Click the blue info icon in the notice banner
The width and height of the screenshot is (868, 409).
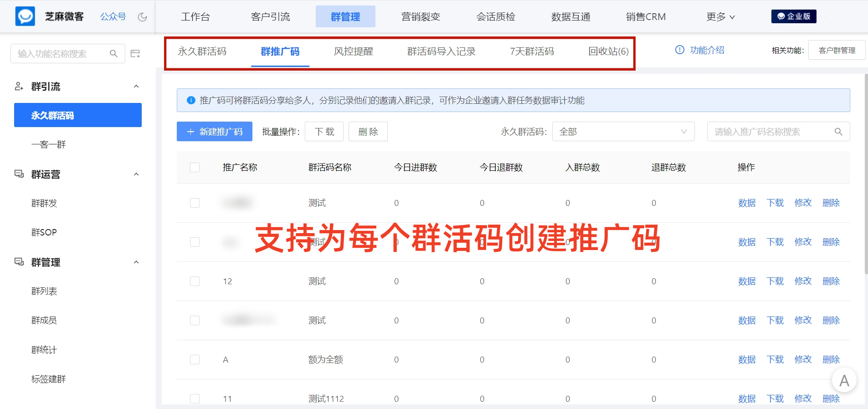pos(191,100)
